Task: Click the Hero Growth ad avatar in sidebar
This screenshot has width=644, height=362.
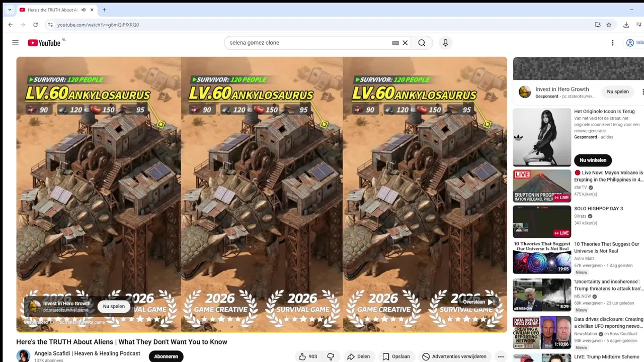Action: click(x=525, y=92)
